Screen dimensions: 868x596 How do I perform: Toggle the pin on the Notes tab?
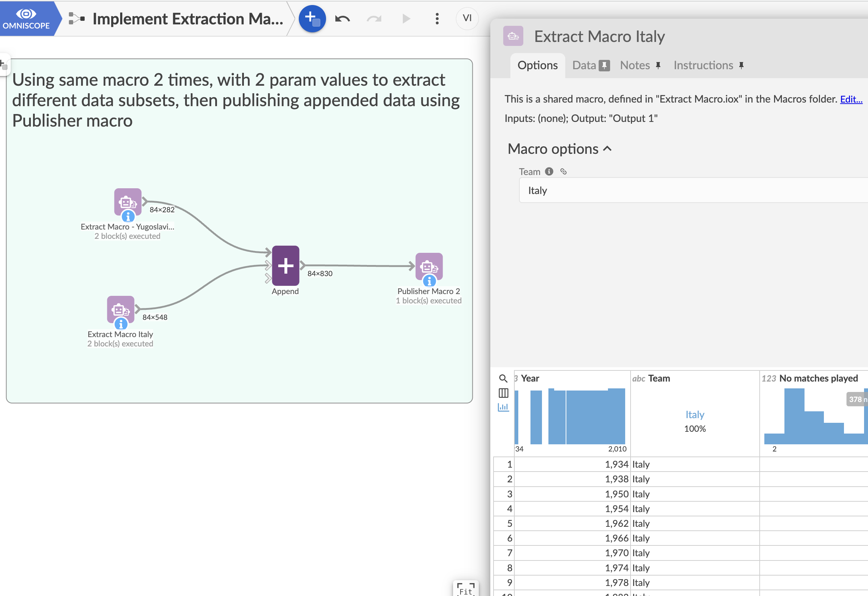click(x=658, y=65)
